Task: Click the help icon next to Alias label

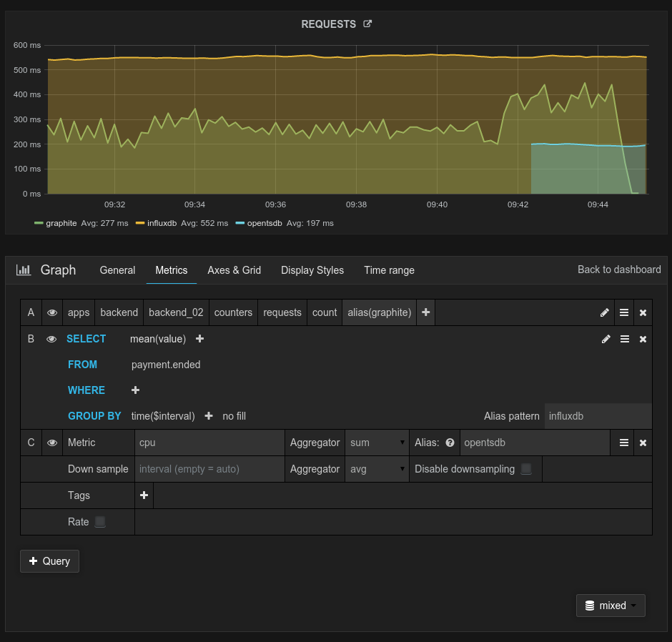Action: tap(450, 443)
